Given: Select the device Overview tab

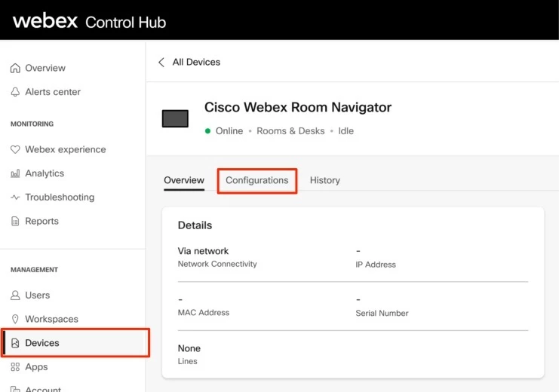Looking at the screenshot, I should 184,180.
